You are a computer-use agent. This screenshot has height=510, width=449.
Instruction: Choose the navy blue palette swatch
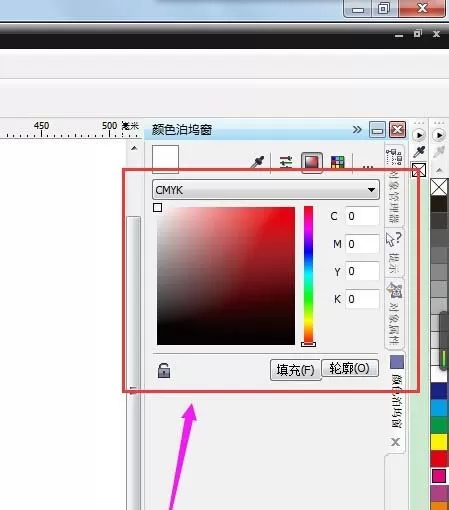click(x=439, y=391)
